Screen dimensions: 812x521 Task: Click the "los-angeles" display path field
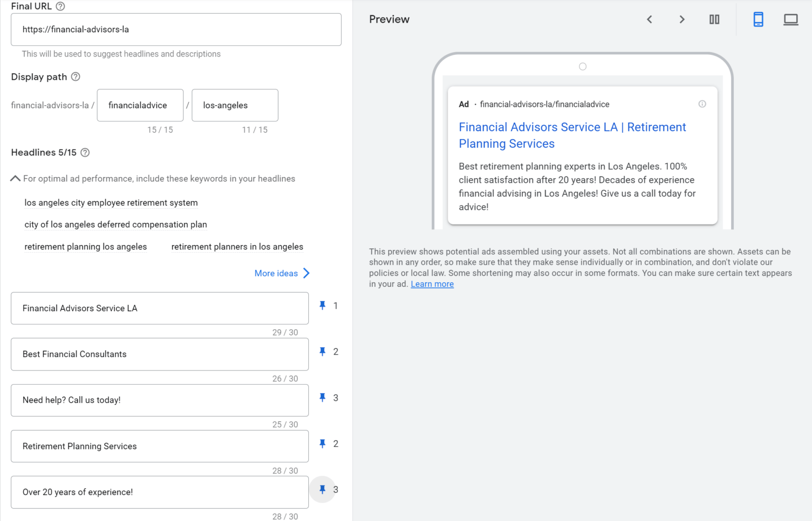pyautogui.click(x=235, y=105)
